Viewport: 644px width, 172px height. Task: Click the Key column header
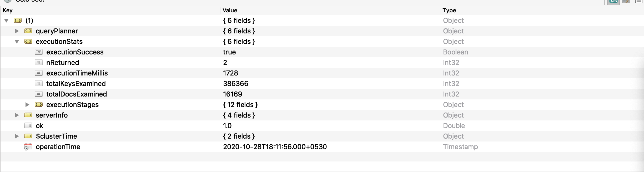click(7, 10)
